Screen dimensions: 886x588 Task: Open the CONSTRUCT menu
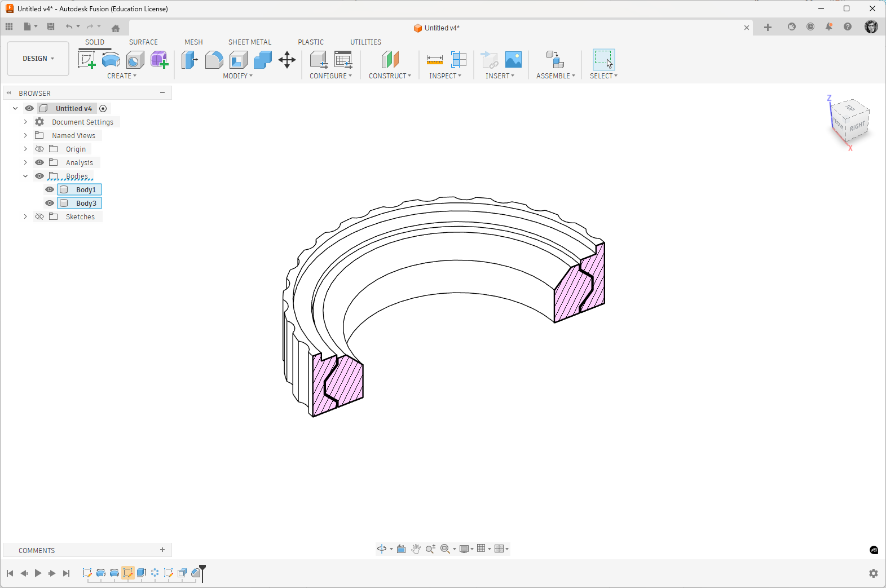[390, 76]
